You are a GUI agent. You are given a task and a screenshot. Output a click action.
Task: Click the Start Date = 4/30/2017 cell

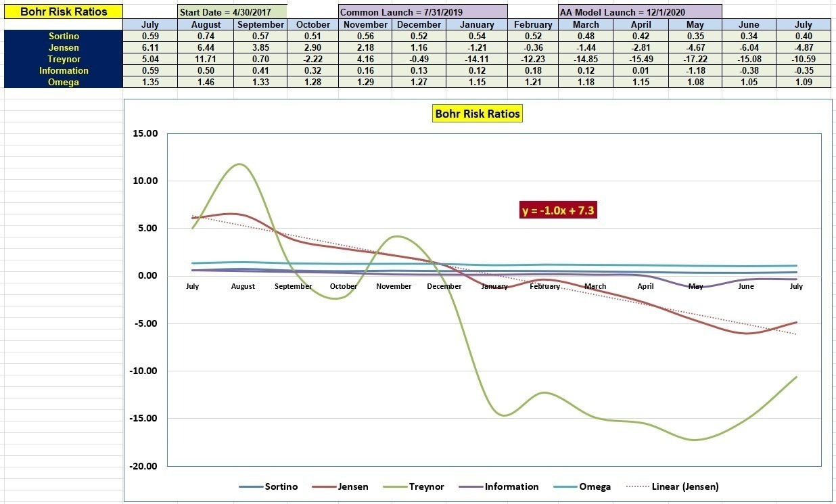232,12
